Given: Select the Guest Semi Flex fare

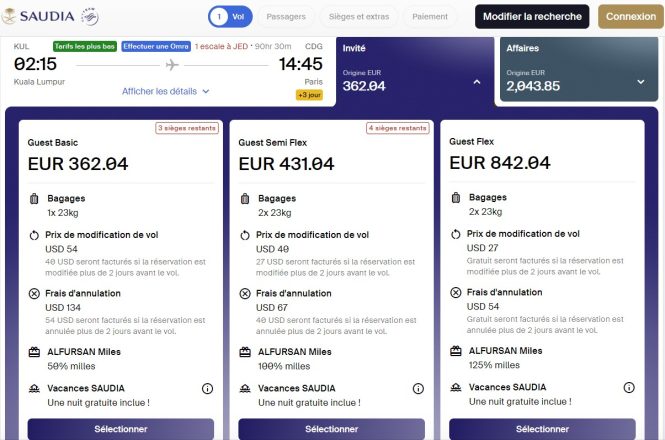Looking at the screenshot, I should (x=331, y=429).
